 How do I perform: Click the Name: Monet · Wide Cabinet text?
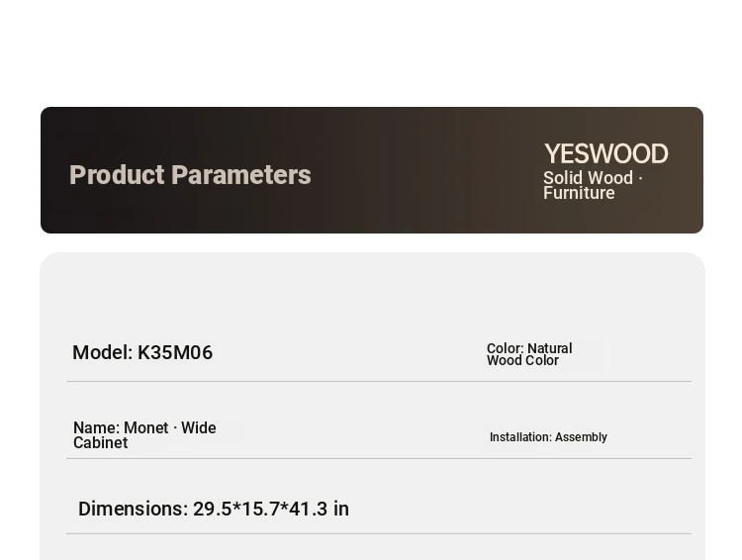144,435
